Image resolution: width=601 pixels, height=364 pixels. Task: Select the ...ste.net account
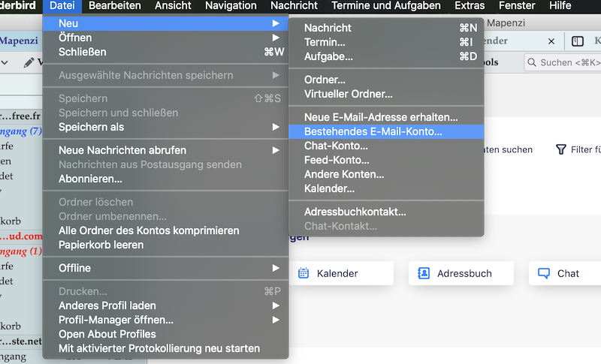[x=21, y=341]
